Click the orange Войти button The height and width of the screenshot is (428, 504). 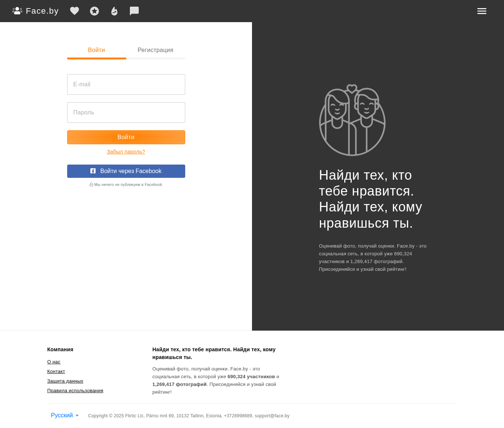point(126,137)
